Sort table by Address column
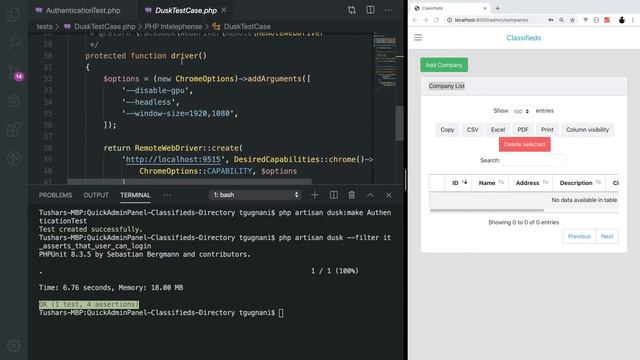The height and width of the screenshot is (360, 640). pyautogui.click(x=531, y=183)
